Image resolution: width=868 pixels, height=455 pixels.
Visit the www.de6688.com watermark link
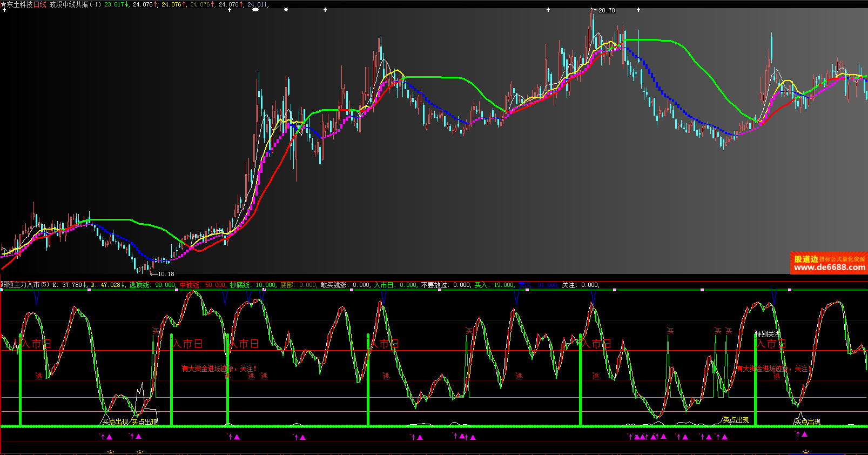829,267
